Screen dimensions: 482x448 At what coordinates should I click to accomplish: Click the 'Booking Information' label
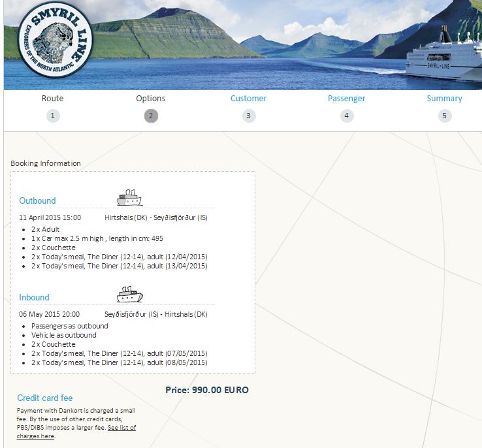point(46,163)
